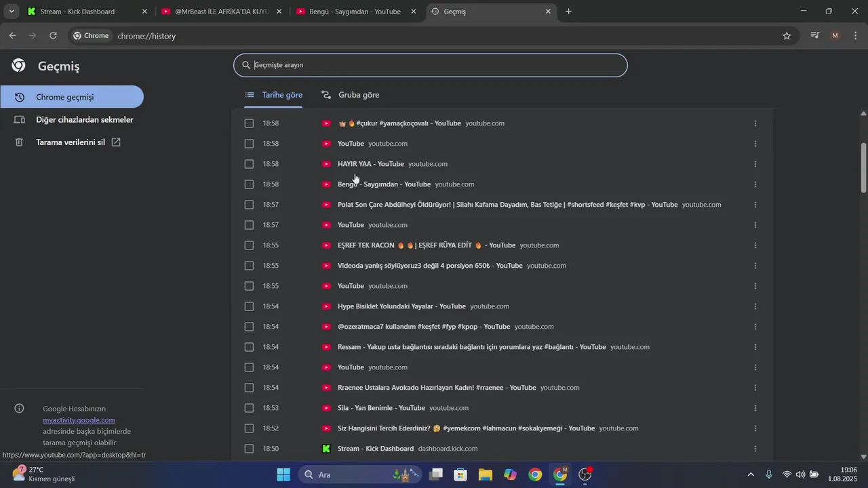
Task: Open Stream - Kick Dashboard history link
Action: pos(376,449)
